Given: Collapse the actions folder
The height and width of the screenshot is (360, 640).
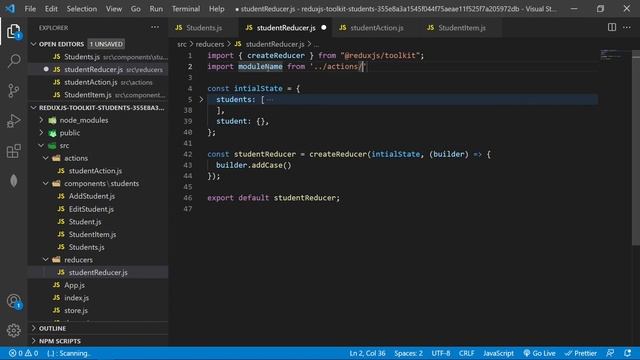Looking at the screenshot, I should pyautogui.click(x=46, y=158).
